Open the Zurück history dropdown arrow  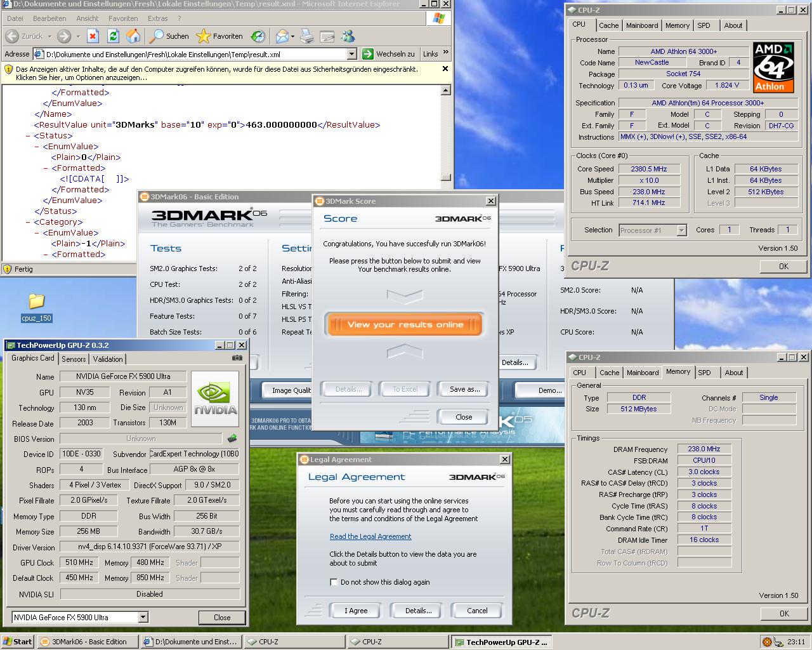click(49, 36)
